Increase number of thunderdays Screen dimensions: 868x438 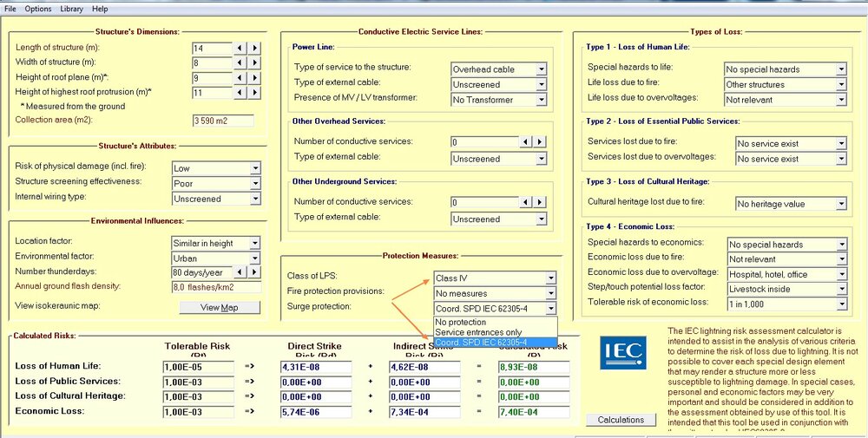pos(253,272)
